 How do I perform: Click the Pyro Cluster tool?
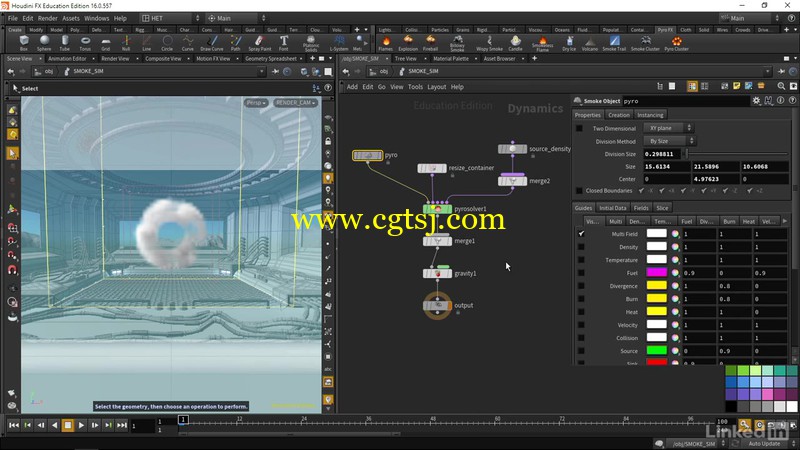677,43
